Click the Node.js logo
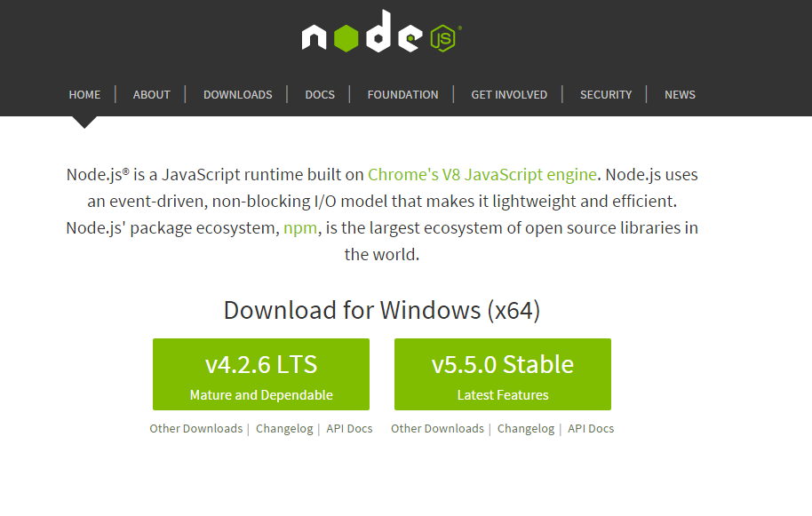812x516 pixels. [x=382, y=31]
